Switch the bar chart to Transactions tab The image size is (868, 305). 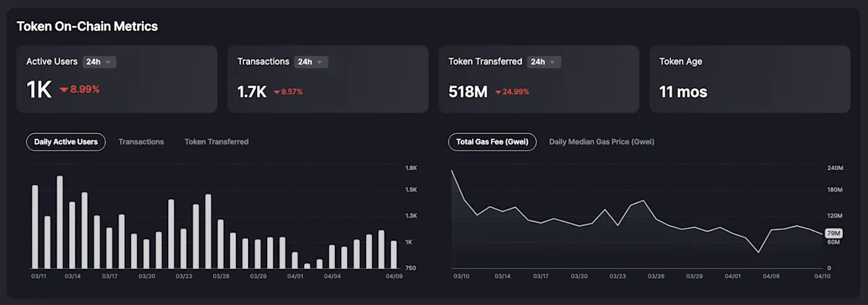[141, 142]
